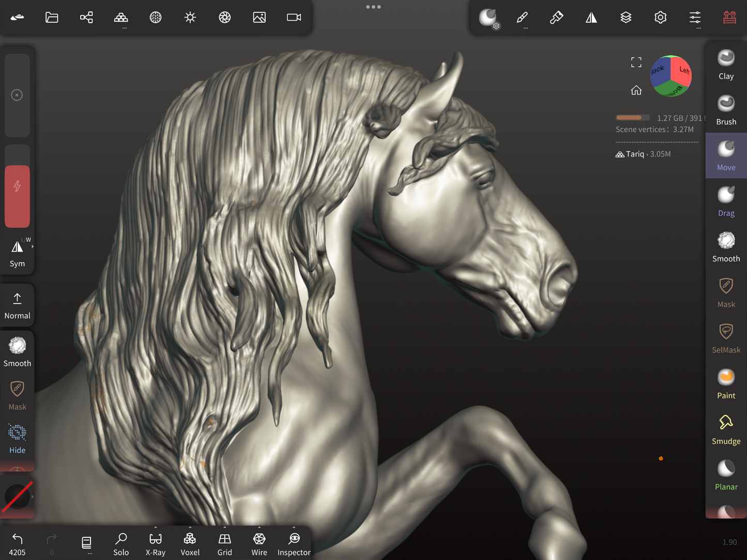747x560 pixels.
Task: Toggle X-Ray view mode
Action: [x=155, y=544]
